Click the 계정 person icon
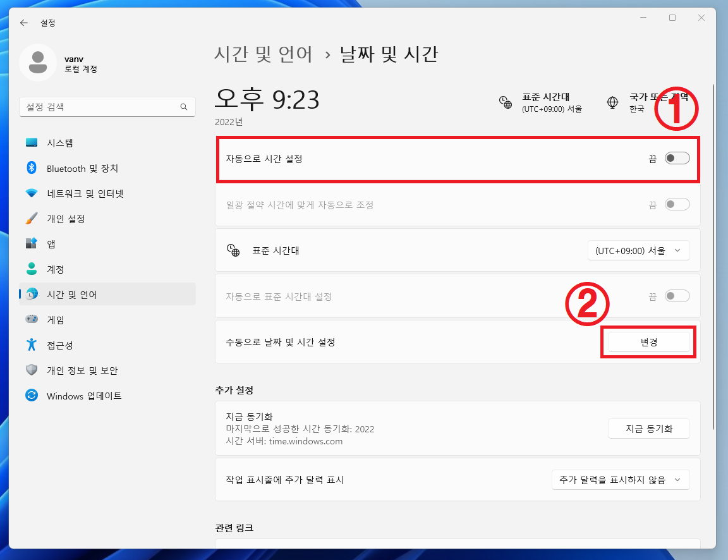 click(32, 269)
